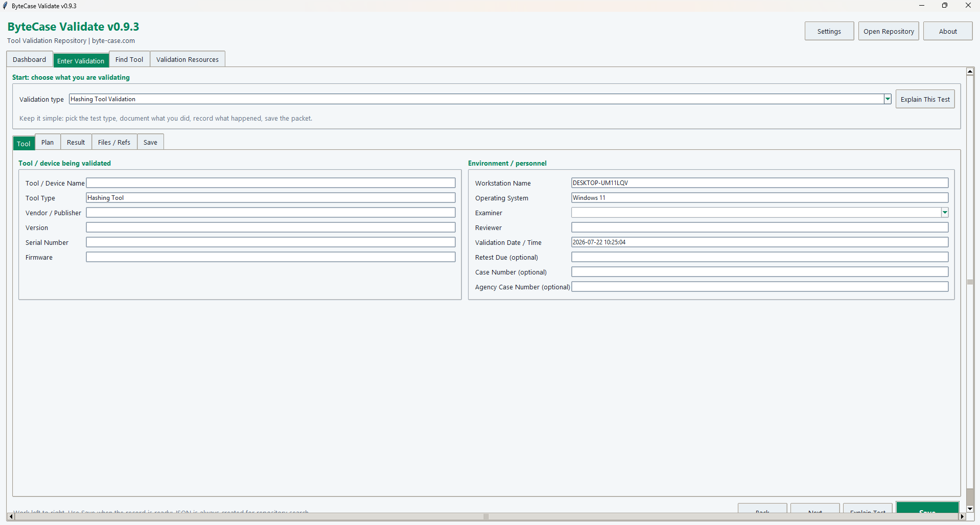Open the Settings button
The height and width of the screenshot is (525, 980).
point(829,31)
